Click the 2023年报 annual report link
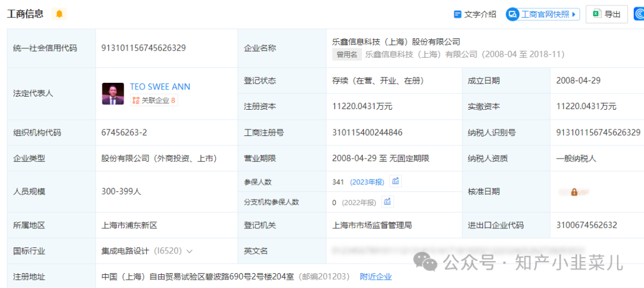Image resolution: width=644 pixels, height=288 pixels. (x=367, y=182)
